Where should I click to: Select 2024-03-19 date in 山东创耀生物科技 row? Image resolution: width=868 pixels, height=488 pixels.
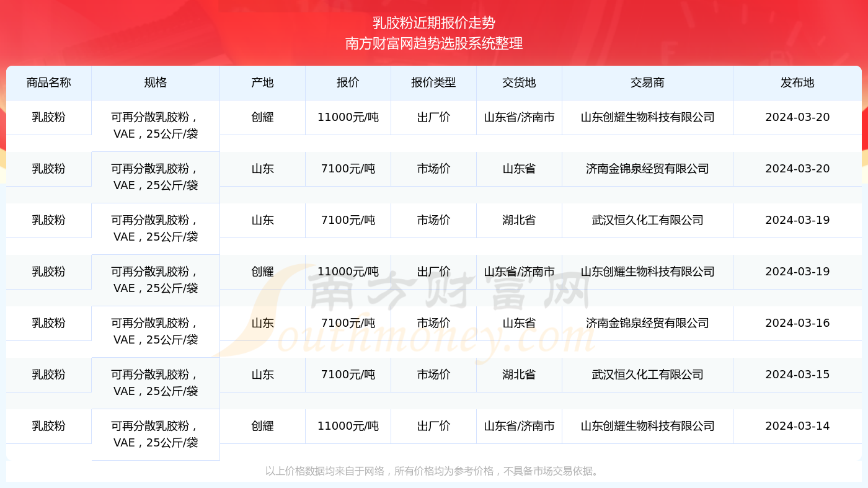pos(797,272)
